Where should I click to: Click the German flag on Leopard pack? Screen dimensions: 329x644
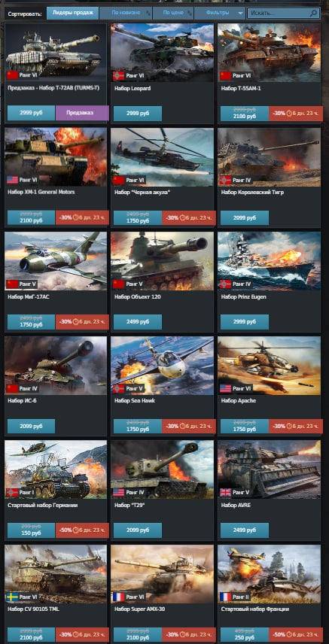[x=118, y=75]
